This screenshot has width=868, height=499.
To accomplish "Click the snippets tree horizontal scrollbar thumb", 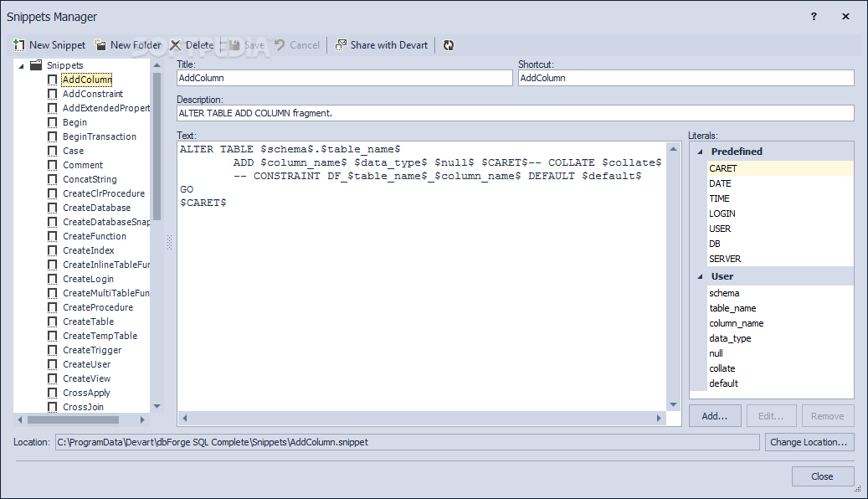I will [x=73, y=419].
